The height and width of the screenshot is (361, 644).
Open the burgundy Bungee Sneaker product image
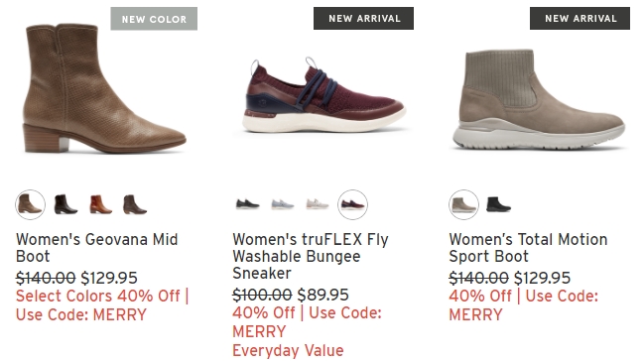pyautogui.click(x=324, y=95)
